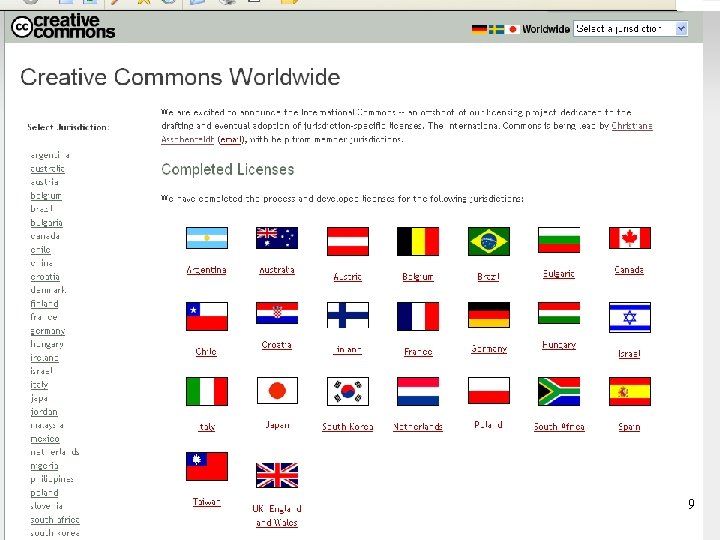Click the UK flag image
720x540 pixels.
click(x=277, y=475)
